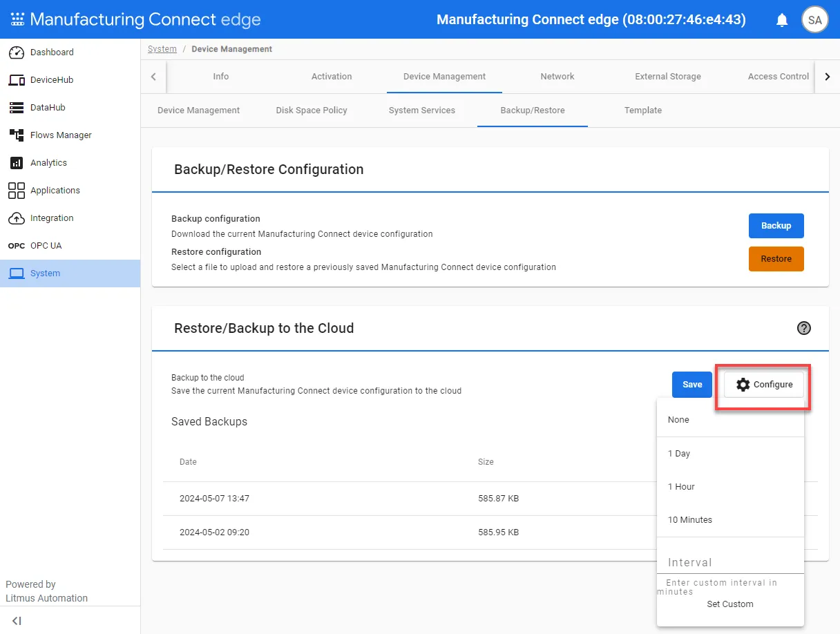Viewport: 840px width, 634px height.
Task: Open Flows Manager from sidebar
Action: coord(70,135)
